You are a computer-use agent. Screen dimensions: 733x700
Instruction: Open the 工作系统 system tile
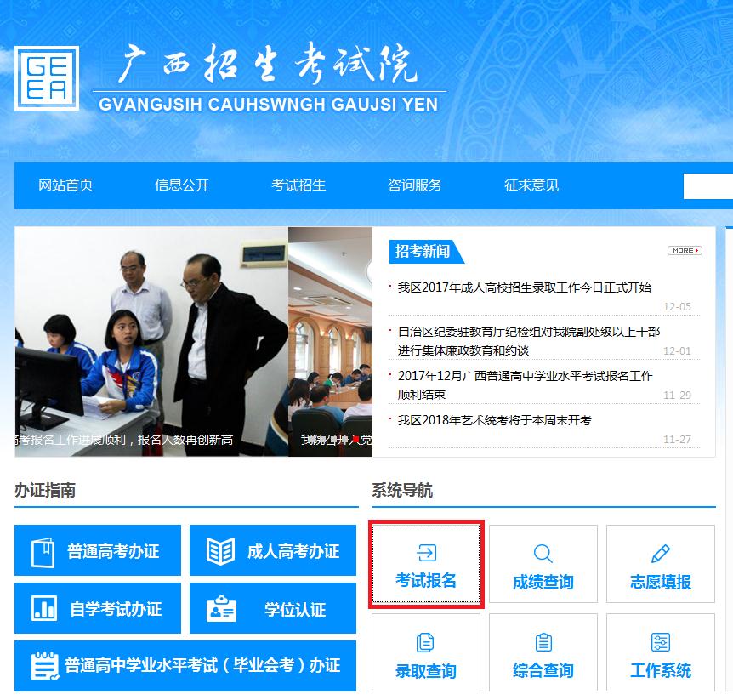point(661,652)
